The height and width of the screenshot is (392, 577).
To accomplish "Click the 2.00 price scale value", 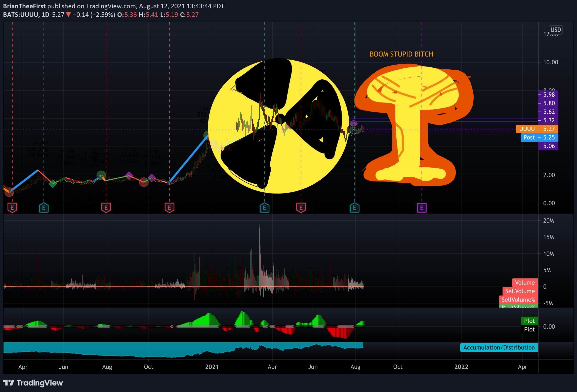I will tap(549, 175).
